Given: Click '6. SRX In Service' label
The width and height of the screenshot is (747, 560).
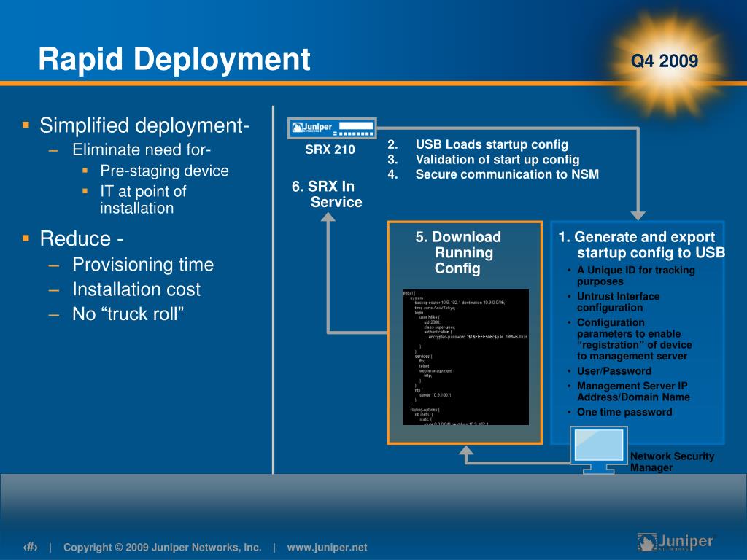Looking at the screenshot, I should (328, 194).
